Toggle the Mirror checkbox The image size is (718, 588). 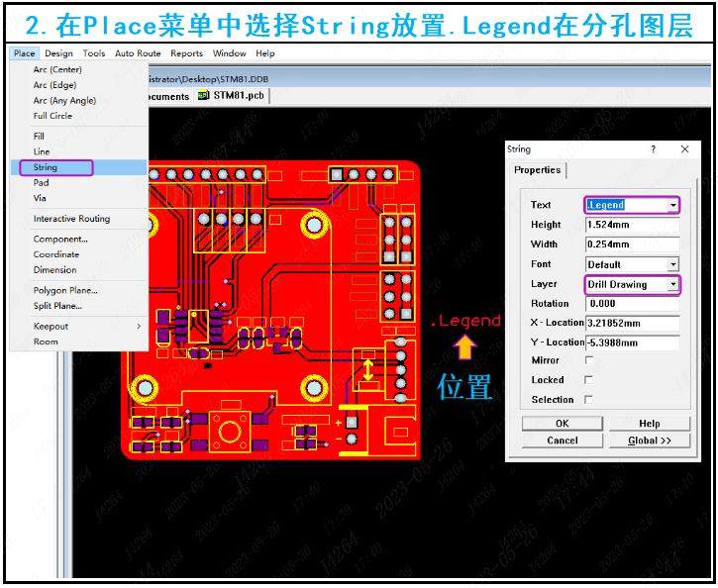(x=589, y=361)
